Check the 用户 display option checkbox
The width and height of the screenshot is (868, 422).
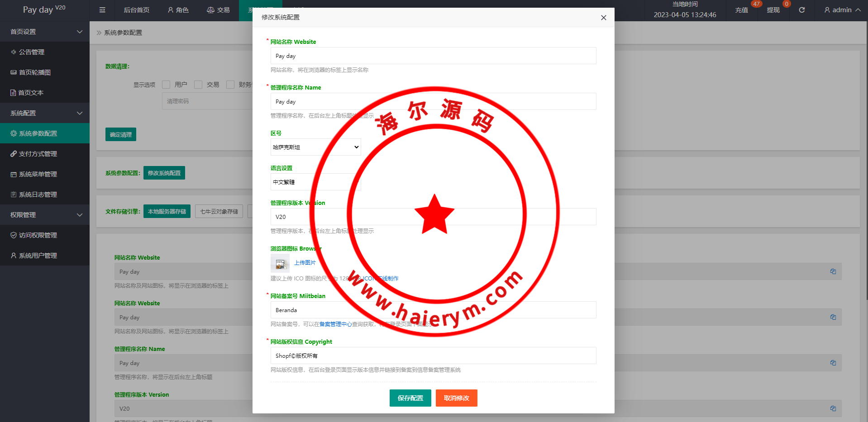coord(166,85)
